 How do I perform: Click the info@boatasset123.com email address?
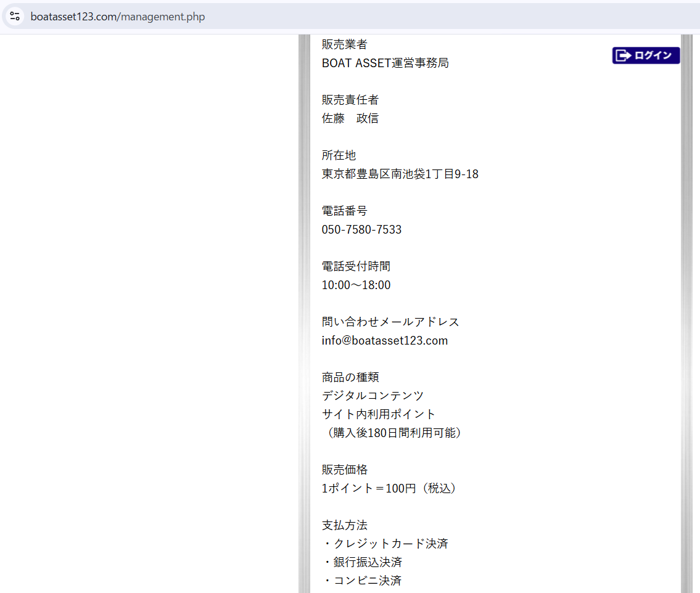(x=384, y=340)
